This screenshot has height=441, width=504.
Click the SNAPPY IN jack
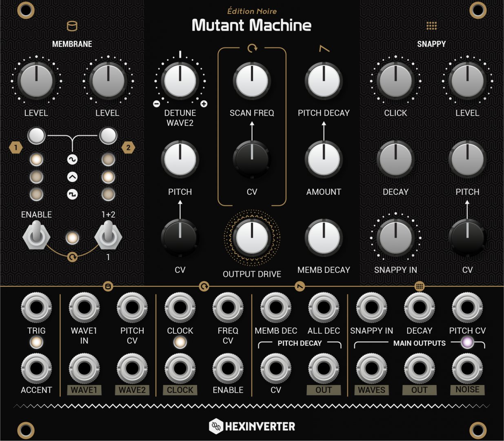pos(371,307)
